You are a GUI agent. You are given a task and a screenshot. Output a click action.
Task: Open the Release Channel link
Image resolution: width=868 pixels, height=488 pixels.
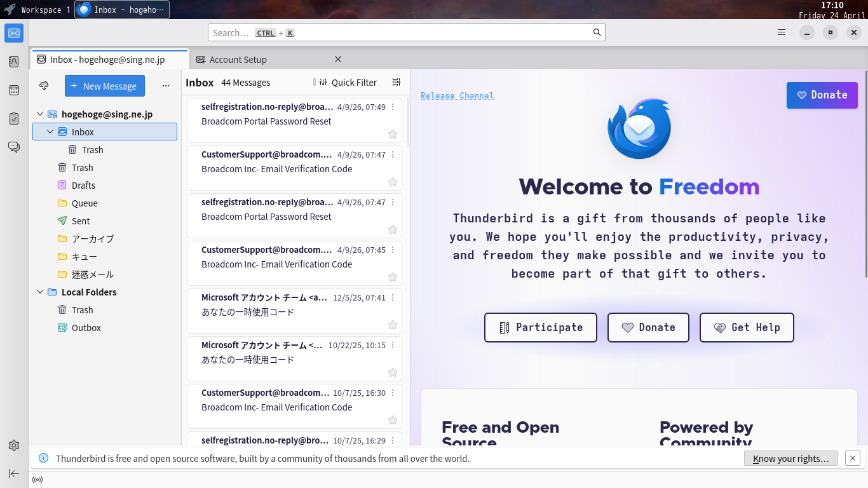click(457, 95)
